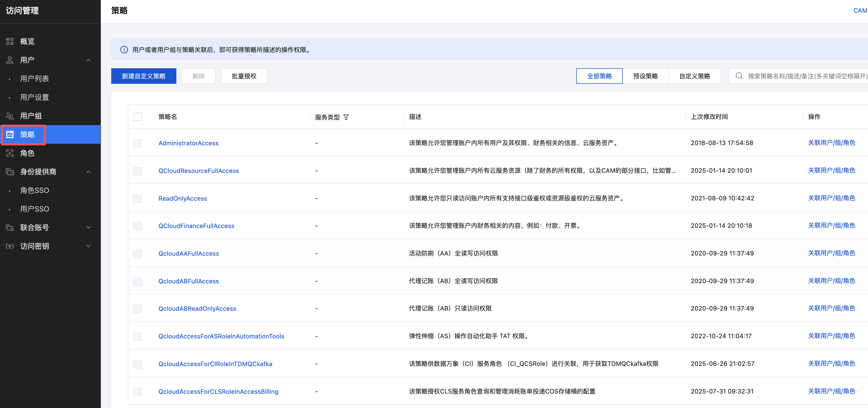Click the 身份提供商 identity provider icon
Screen dimensions: 868x408
tap(10, 172)
